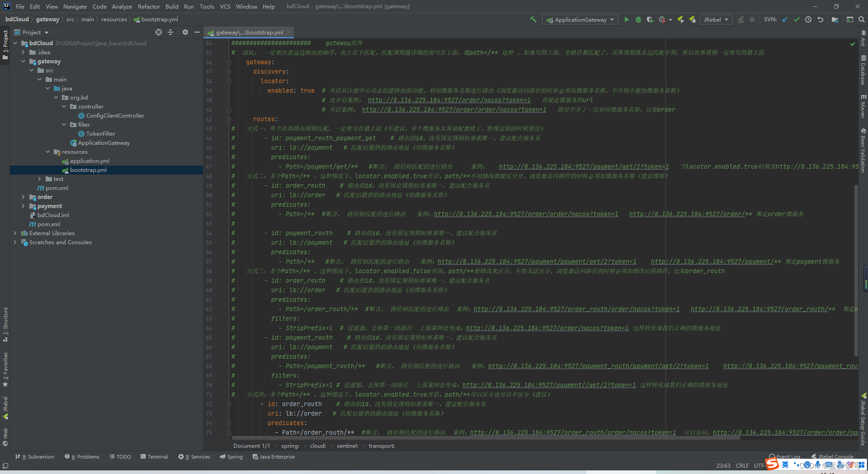Click line 47 payment/get URL link

584,166
